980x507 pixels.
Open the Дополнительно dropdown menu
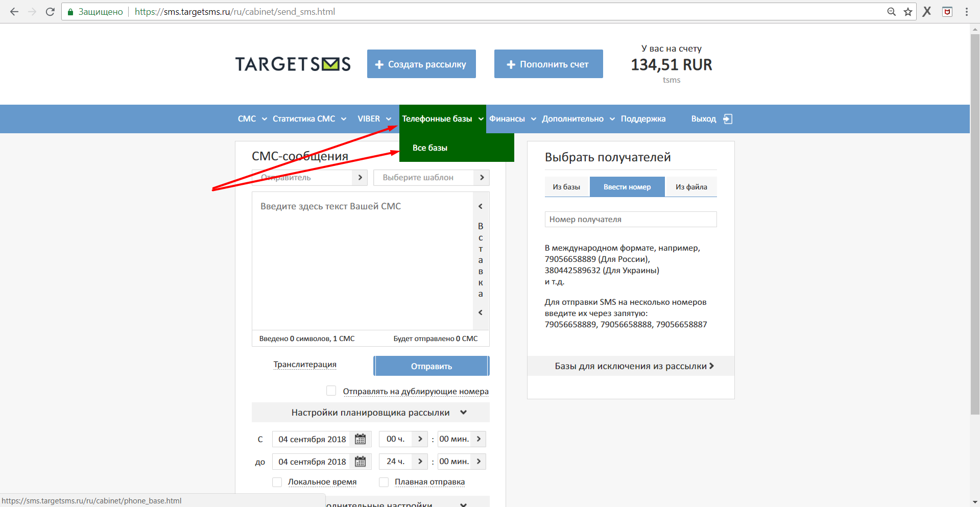[x=578, y=119]
